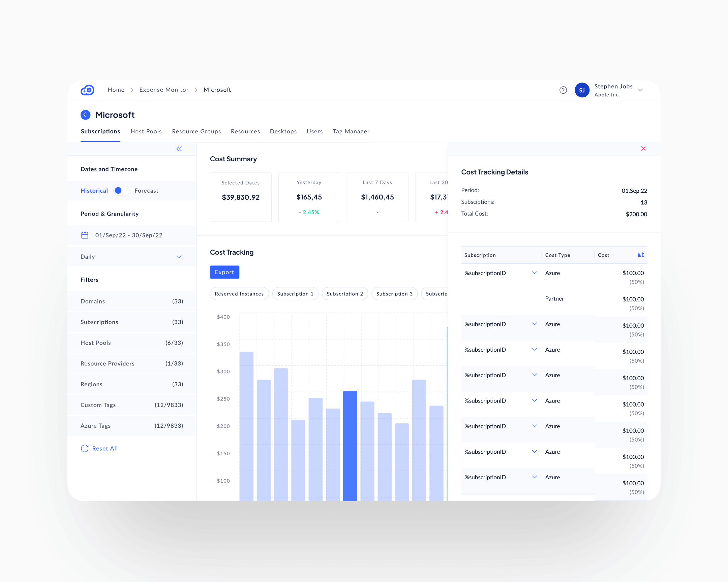This screenshot has width=728, height=582.
Task: Click the Reset All refresh icon
Action: click(x=85, y=448)
